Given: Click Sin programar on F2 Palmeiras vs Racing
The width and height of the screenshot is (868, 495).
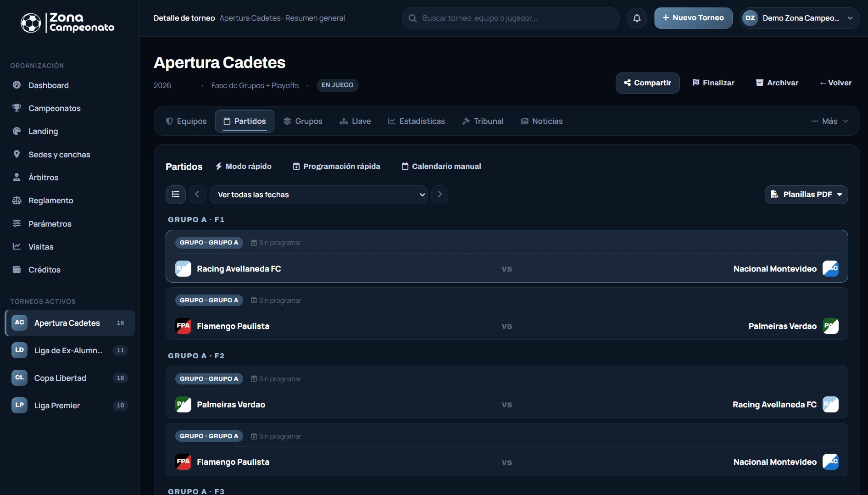Looking at the screenshot, I should pyautogui.click(x=276, y=379).
